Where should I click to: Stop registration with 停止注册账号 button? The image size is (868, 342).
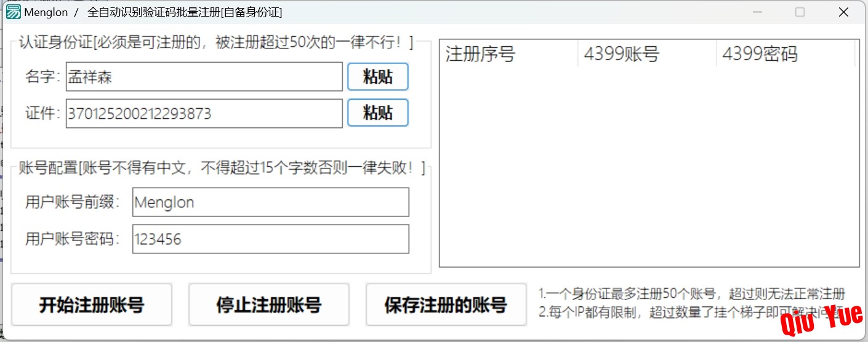pos(269,304)
